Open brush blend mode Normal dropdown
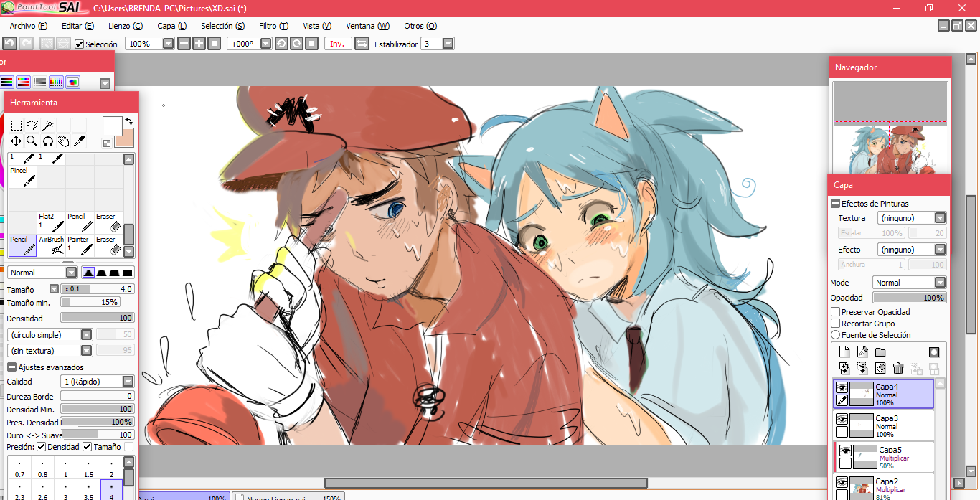 71,273
